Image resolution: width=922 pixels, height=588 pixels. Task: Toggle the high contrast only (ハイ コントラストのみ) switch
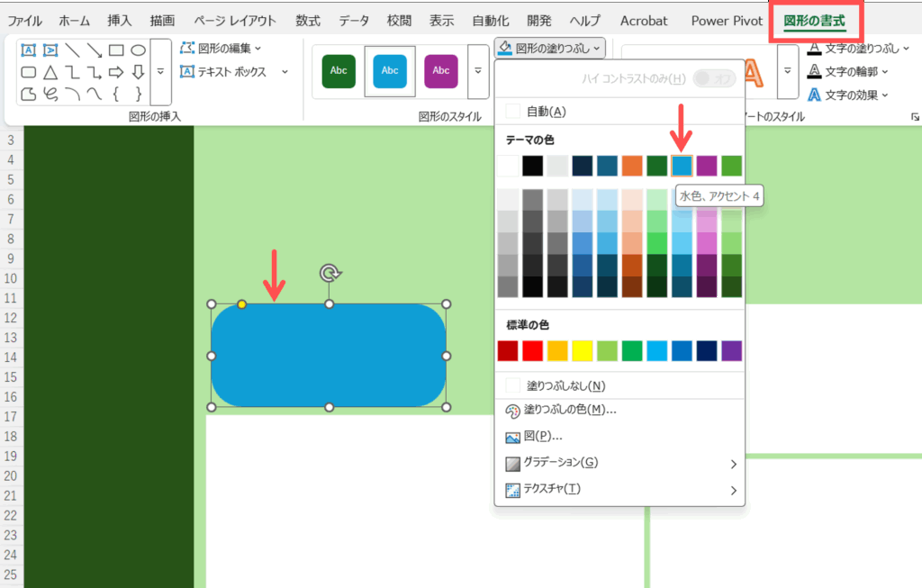[714, 79]
